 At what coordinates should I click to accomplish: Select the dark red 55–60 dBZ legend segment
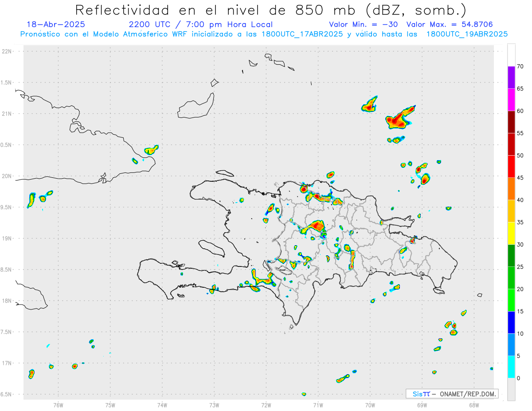point(511,122)
